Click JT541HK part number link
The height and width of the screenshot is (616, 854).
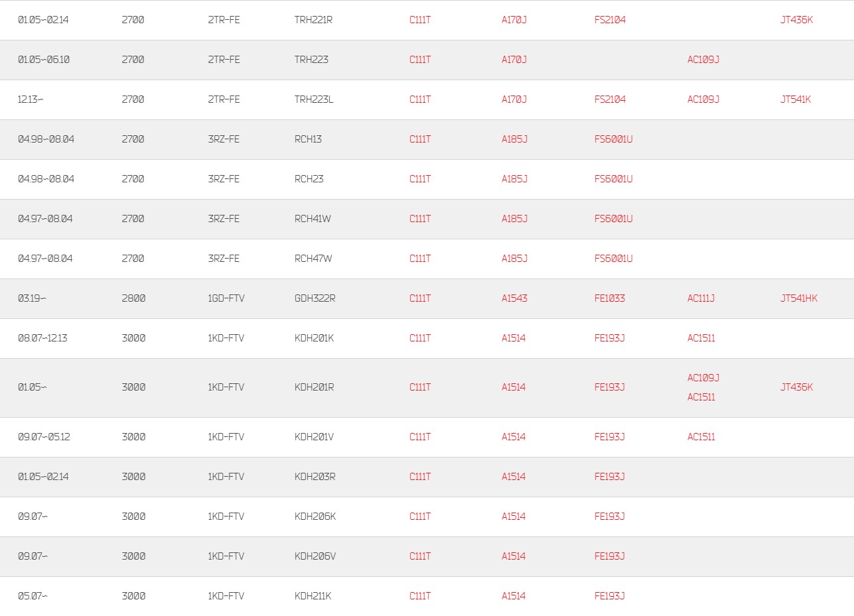pos(799,298)
